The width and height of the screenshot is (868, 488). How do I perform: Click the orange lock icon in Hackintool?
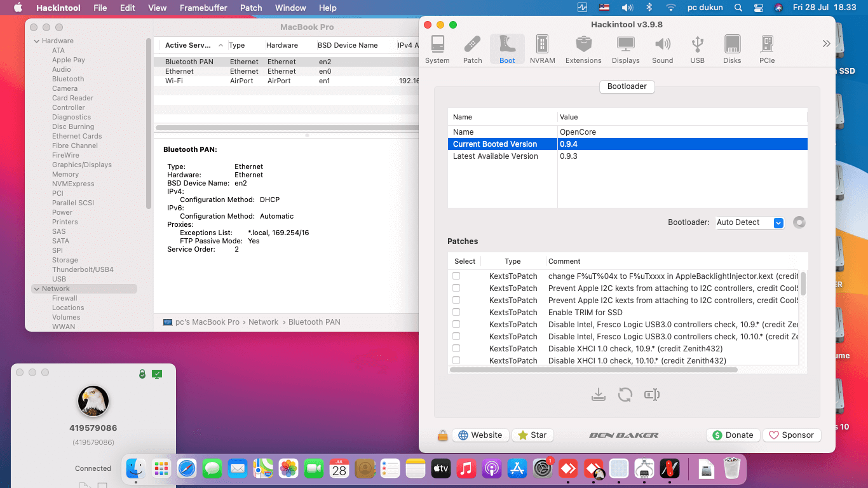tap(443, 435)
